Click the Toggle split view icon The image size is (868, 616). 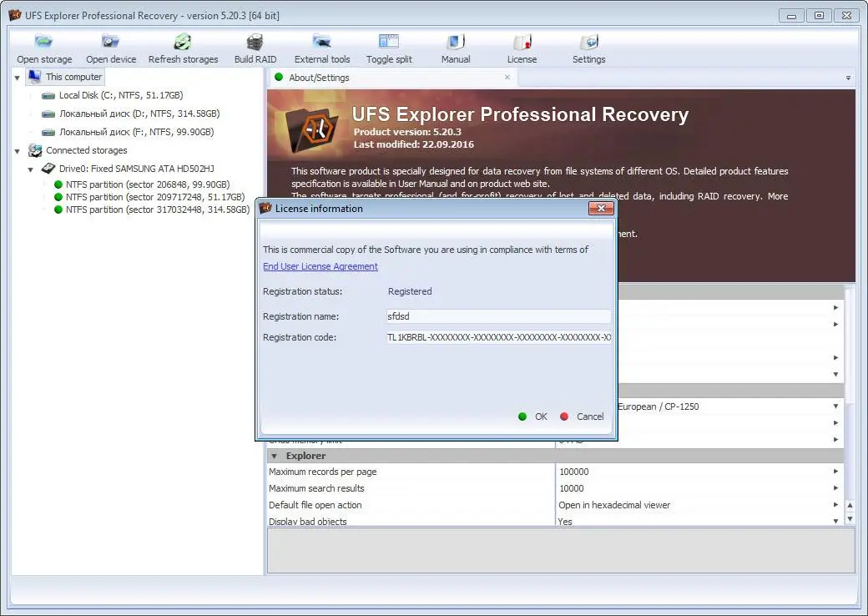click(389, 42)
